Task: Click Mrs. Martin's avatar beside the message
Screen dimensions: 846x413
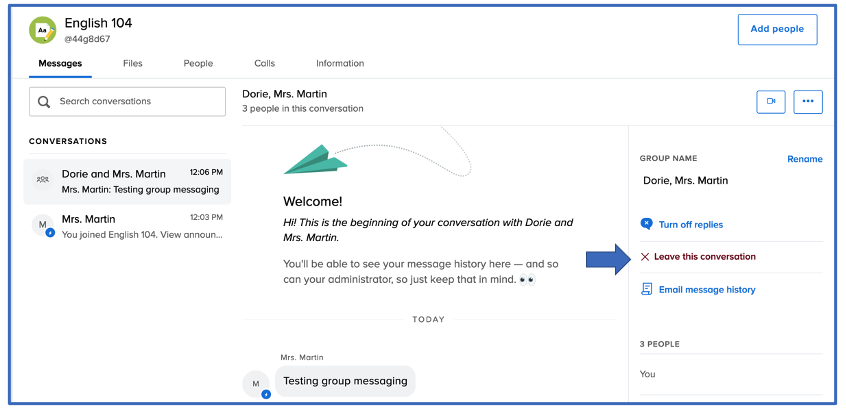Action: pyautogui.click(x=257, y=384)
